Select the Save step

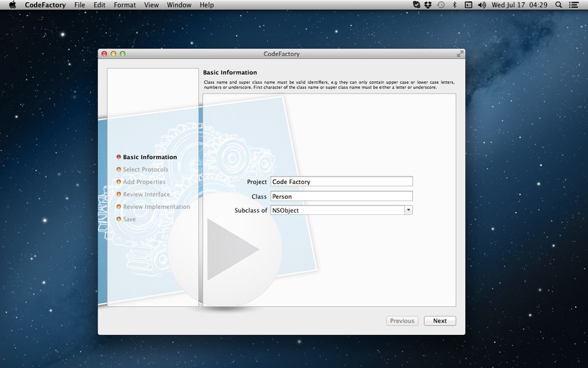coord(126,219)
